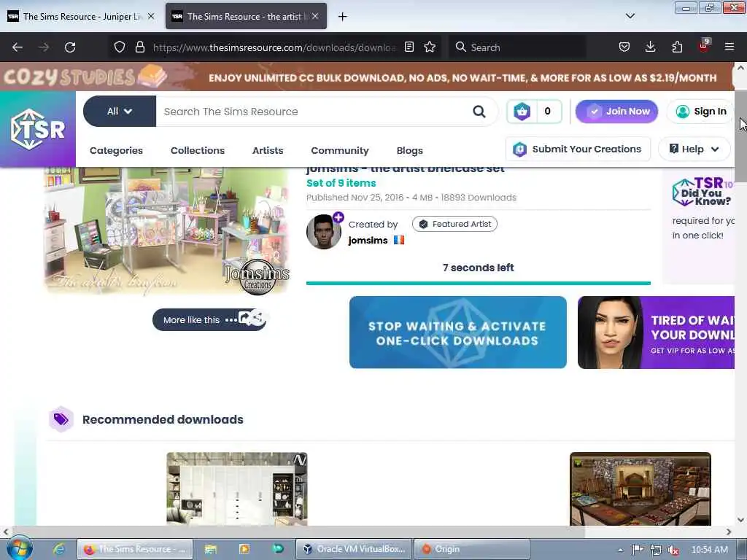The width and height of the screenshot is (747, 560).
Task: Go back to the previous page
Action: click(18, 47)
